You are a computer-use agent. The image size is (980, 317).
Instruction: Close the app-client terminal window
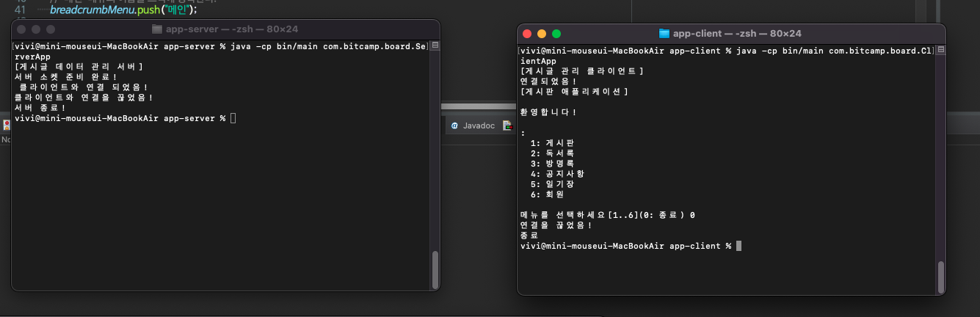(527, 34)
